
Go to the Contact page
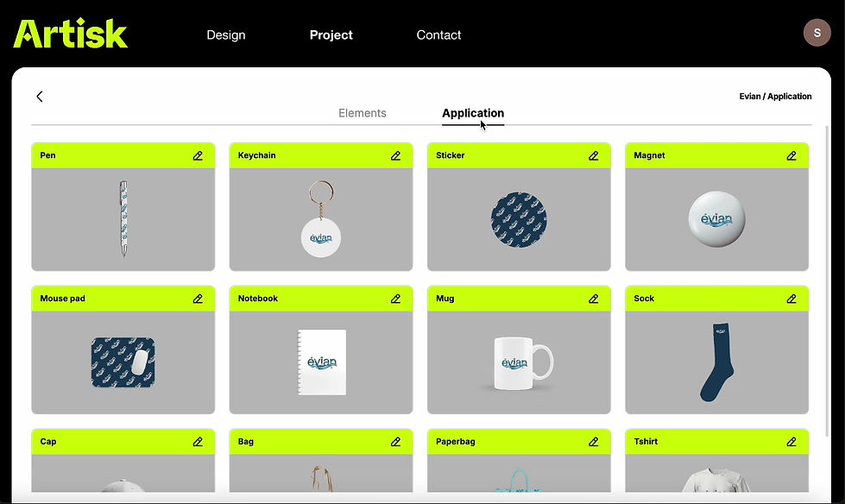pos(438,35)
